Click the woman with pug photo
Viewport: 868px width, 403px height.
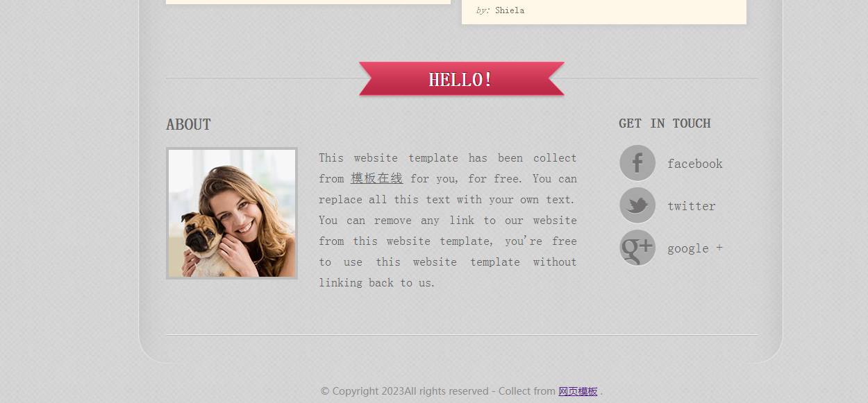tap(232, 213)
